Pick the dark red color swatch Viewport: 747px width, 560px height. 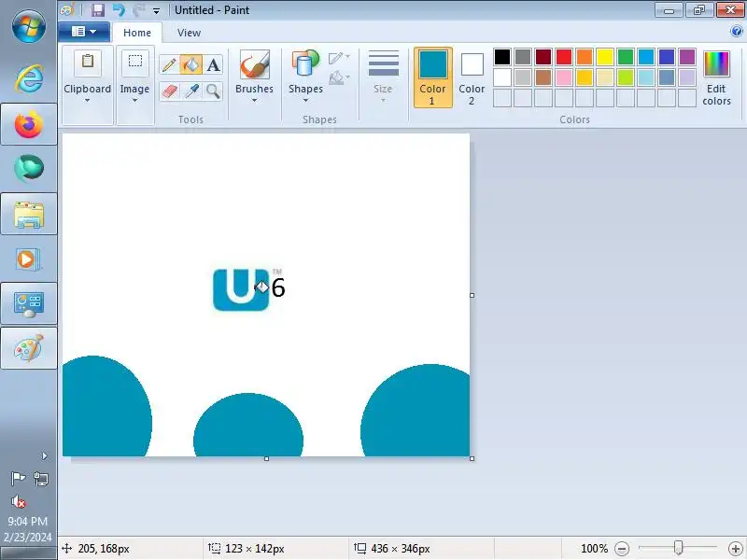point(543,57)
